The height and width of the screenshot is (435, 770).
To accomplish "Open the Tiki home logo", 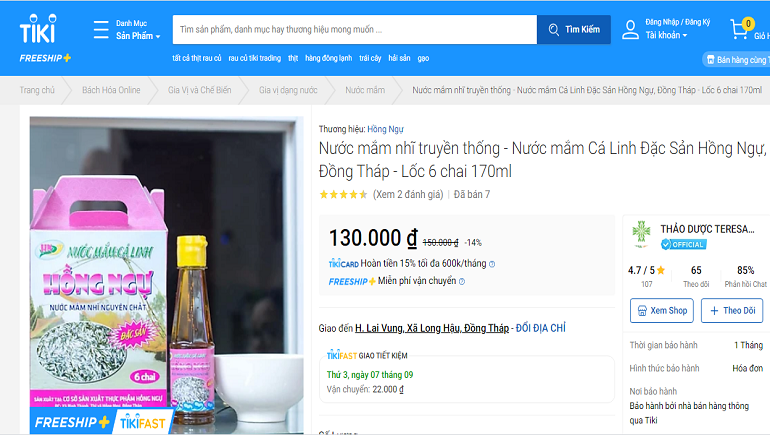I will click(38, 29).
